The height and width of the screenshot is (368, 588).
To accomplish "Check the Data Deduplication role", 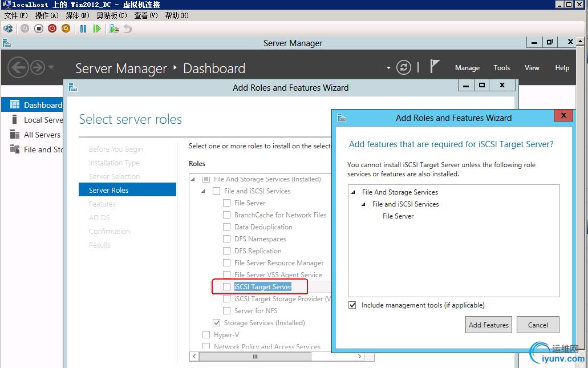I will click(x=226, y=227).
